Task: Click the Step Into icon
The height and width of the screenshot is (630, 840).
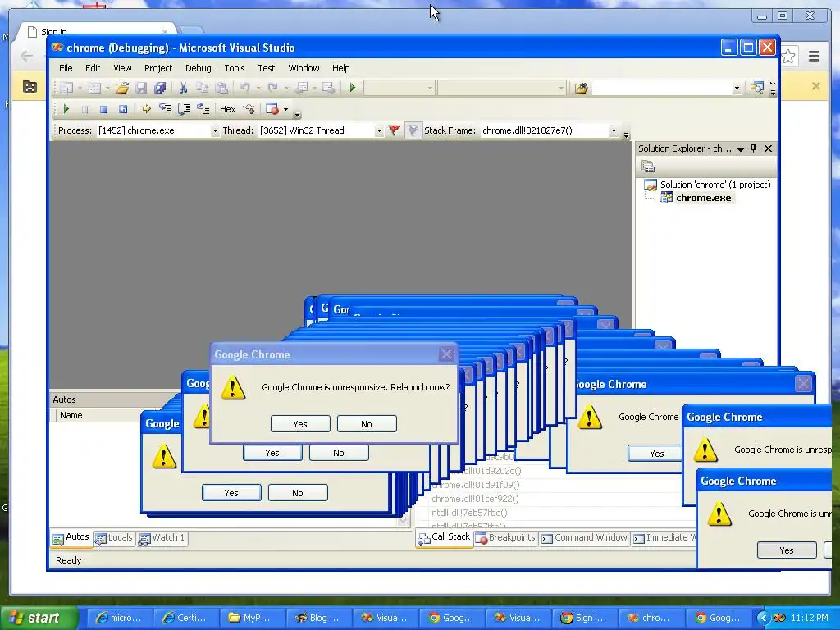Action: [165, 109]
